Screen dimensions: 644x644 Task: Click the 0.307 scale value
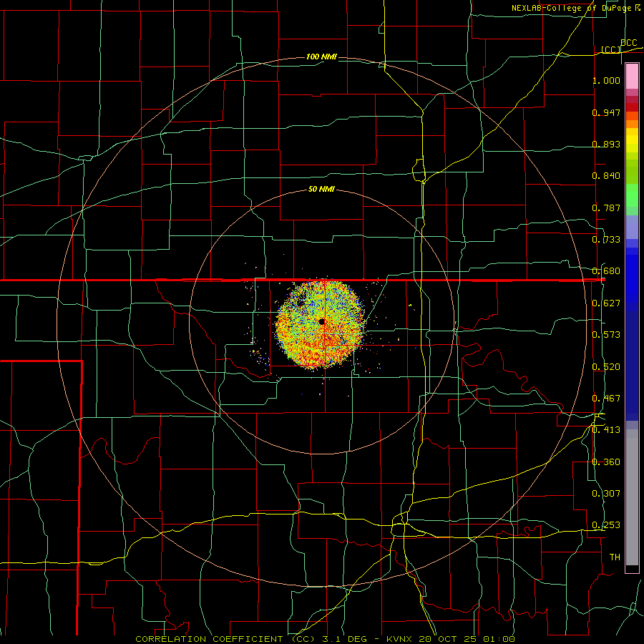coord(606,494)
